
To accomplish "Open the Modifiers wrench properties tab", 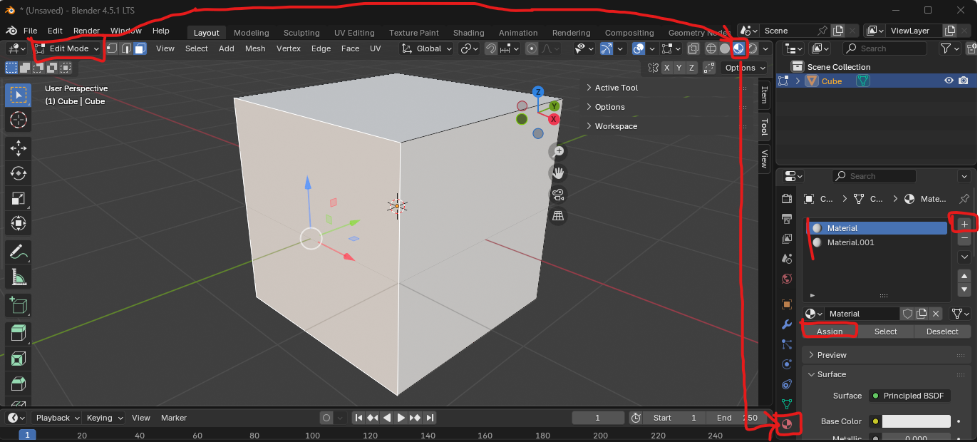I will coord(787,324).
